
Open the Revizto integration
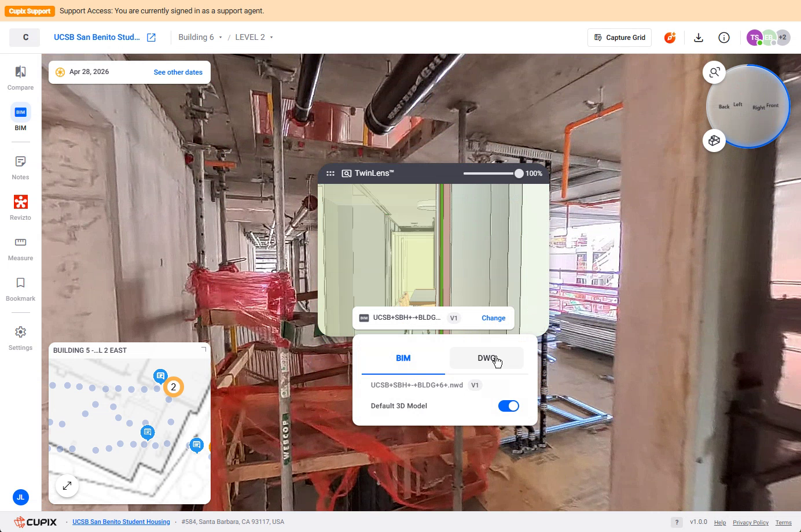pyautogui.click(x=20, y=208)
